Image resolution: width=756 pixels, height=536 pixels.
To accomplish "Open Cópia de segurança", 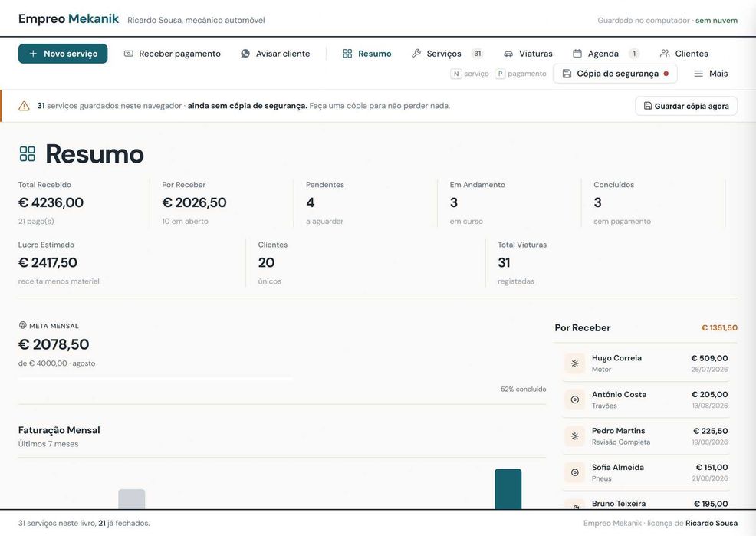I will 615,74.
